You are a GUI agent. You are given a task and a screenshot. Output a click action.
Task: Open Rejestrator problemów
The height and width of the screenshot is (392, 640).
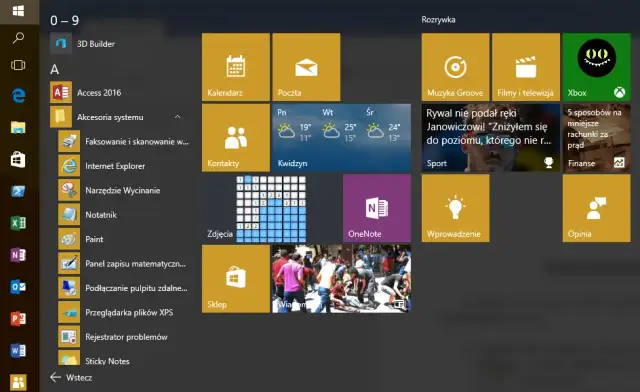tap(124, 337)
